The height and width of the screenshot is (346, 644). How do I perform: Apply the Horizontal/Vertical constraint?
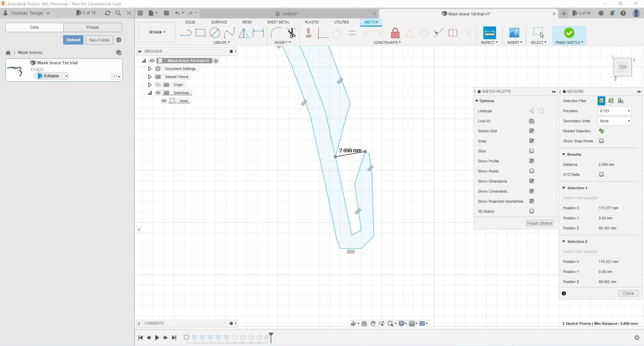[309, 33]
